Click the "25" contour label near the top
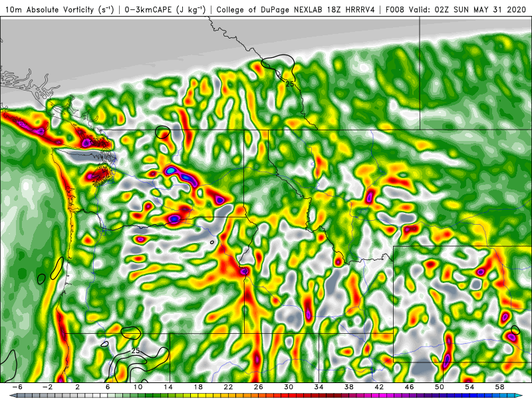Image resolution: width=532 pixels, height=399 pixels. click(289, 84)
